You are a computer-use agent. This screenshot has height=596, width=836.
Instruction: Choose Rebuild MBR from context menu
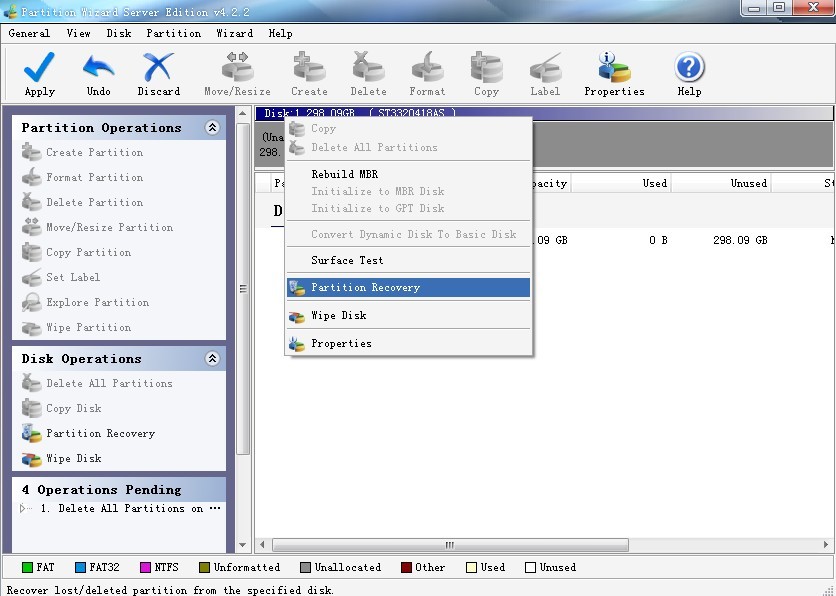click(408, 174)
